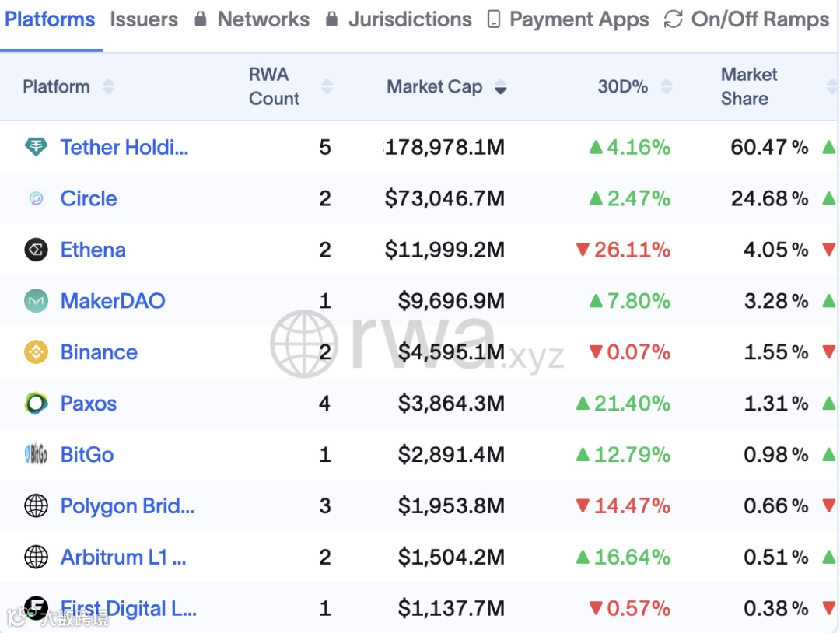The width and height of the screenshot is (840, 633).
Task: Click the Ethena logo icon
Action: (37, 250)
